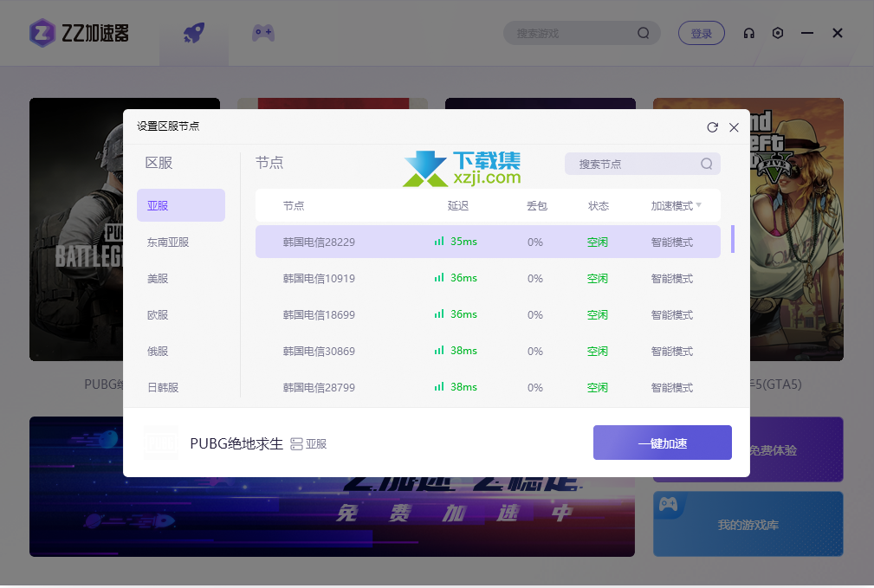Click 智能模式 for 韩国电信10919
874x588 pixels.
tap(671, 278)
